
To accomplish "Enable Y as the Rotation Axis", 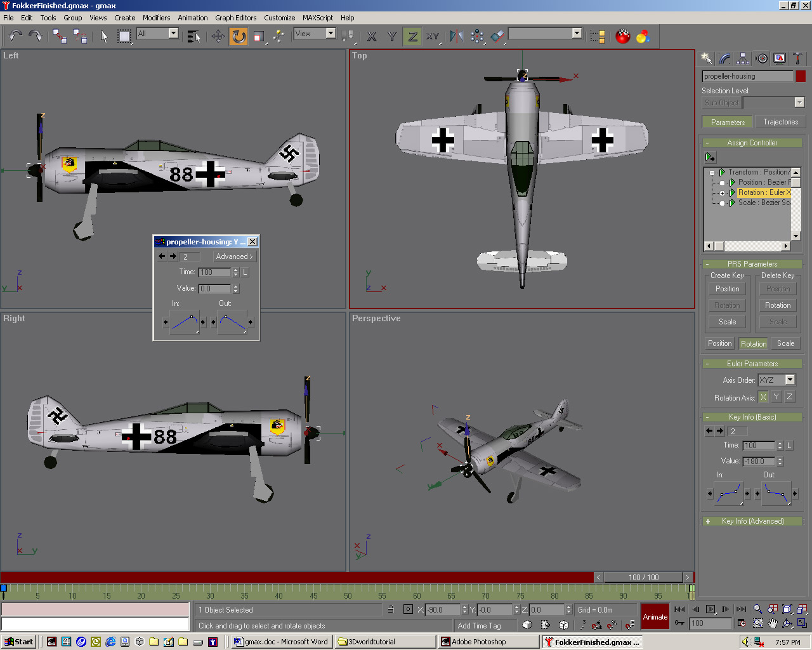I will pyautogui.click(x=776, y=397).
